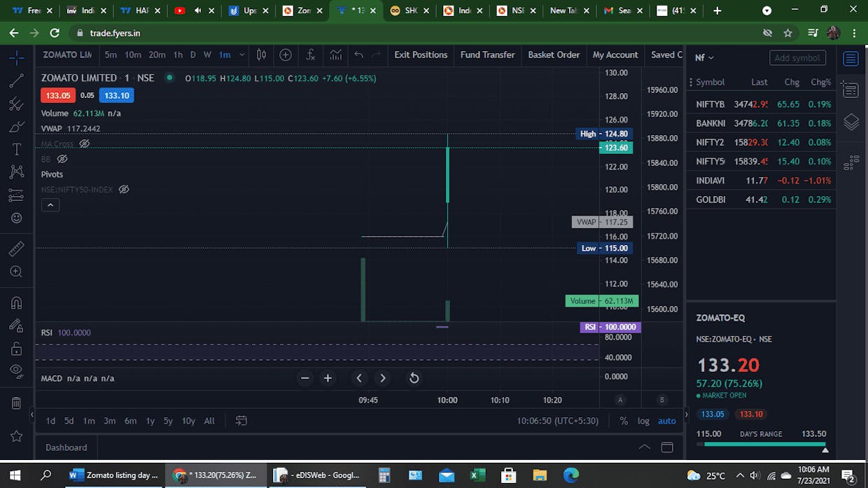Toggle lock all drawing tools

tap(17, 348)
